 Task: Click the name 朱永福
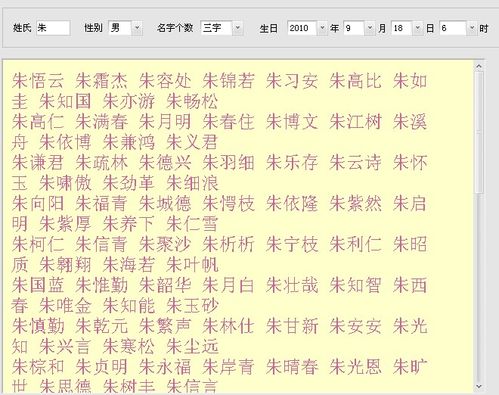(x=165, y=367)
